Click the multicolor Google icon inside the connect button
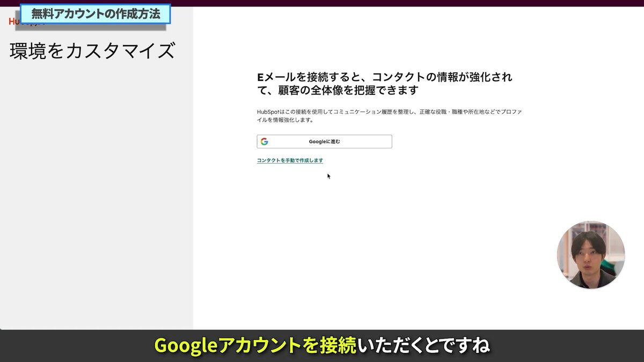Viewport: 644px width, 362px height. [265, 141]
